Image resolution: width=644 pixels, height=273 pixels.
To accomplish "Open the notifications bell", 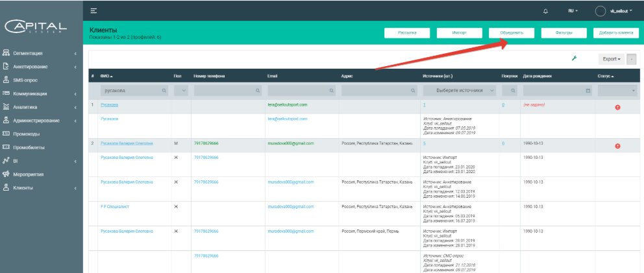I will click(545, 11).
